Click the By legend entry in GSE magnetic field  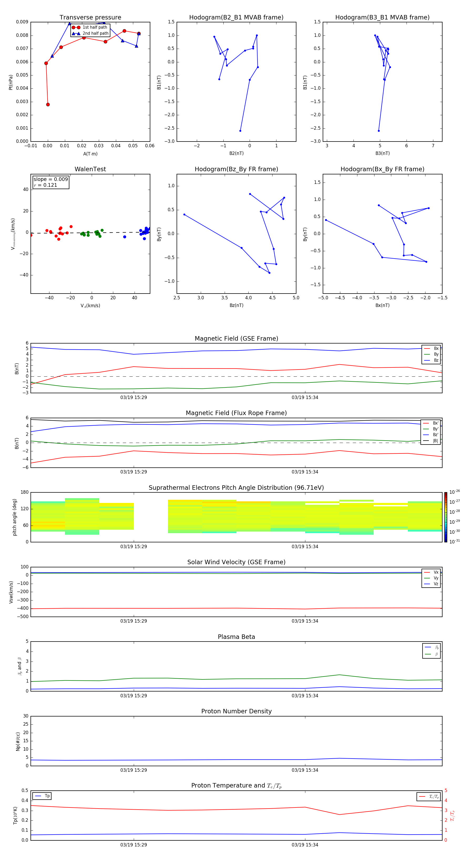[x=431, y=354]
